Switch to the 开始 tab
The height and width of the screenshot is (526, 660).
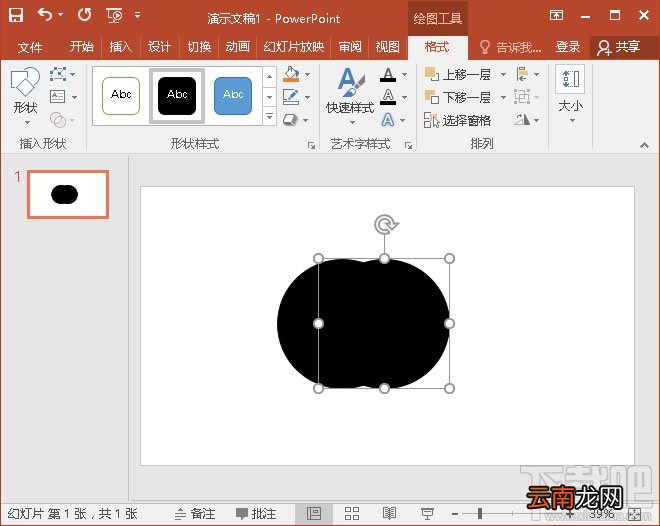81,46
